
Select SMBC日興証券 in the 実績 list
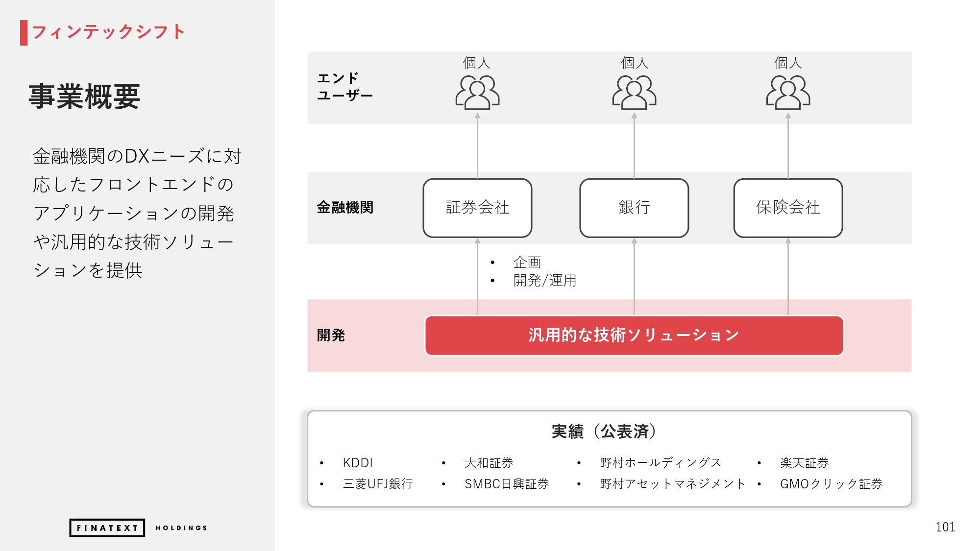click(x=507, y=484)
